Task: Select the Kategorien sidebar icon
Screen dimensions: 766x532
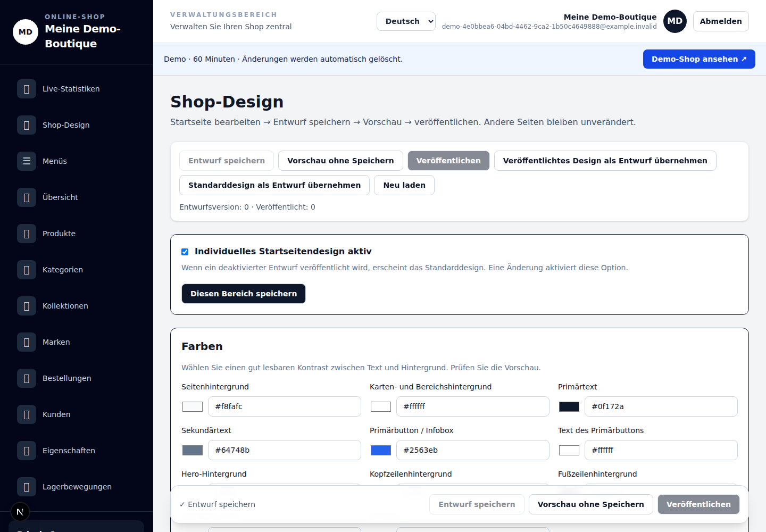Action: tap(27, 270)
